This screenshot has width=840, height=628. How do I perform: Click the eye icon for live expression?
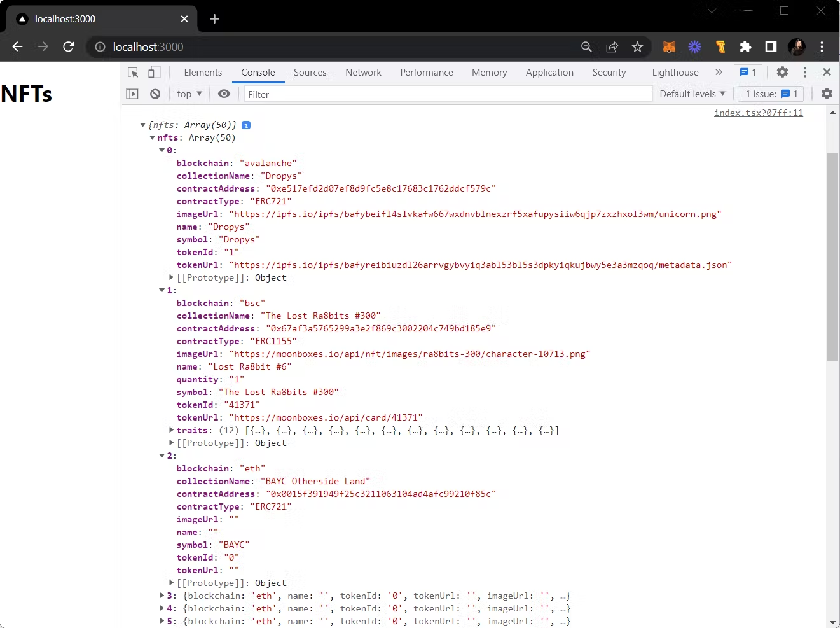tap(224, 94)
